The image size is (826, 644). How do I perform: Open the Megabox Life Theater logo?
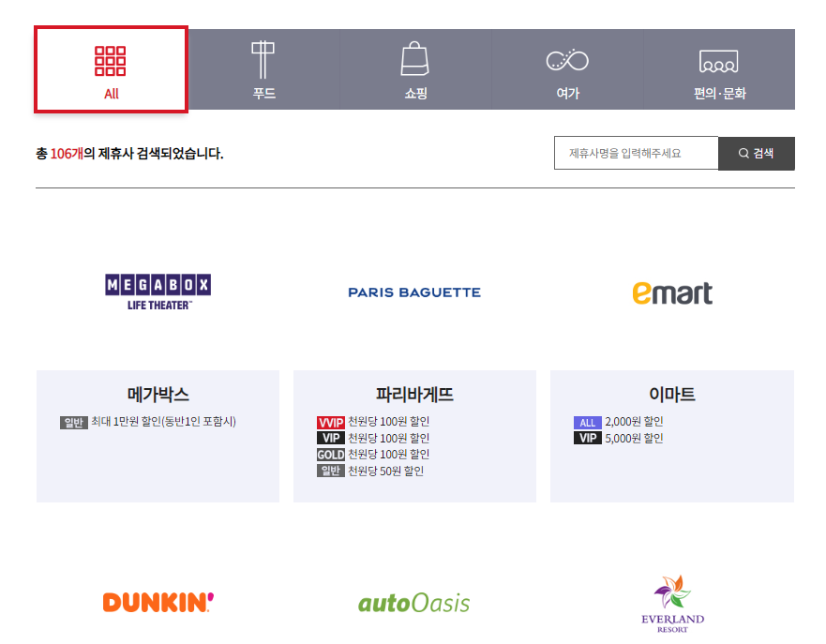click(x=158, y=292)
